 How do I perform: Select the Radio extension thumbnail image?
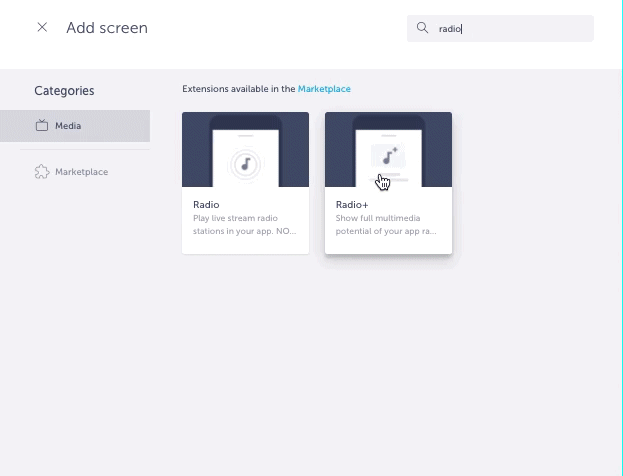pos(245,150)
